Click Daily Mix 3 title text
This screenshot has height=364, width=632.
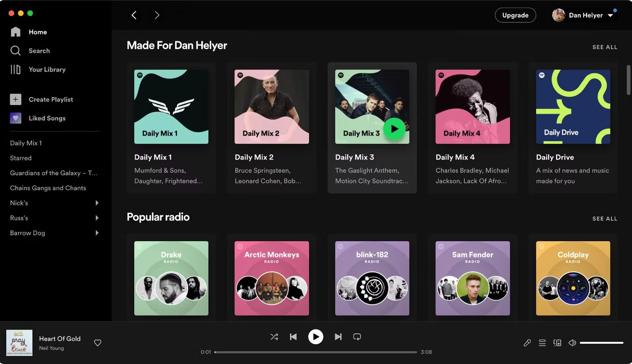(x=355, y=157)
